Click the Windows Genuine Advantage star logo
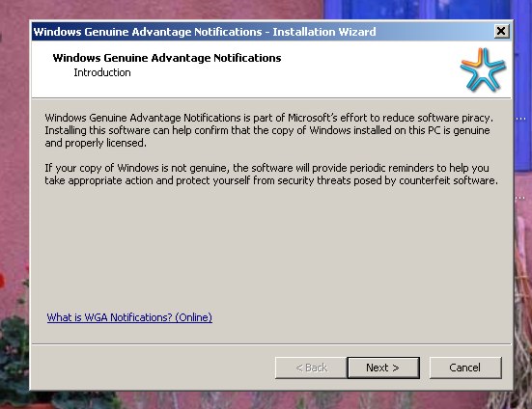Screen dimensions: 532x409 (x=483, y=69)
